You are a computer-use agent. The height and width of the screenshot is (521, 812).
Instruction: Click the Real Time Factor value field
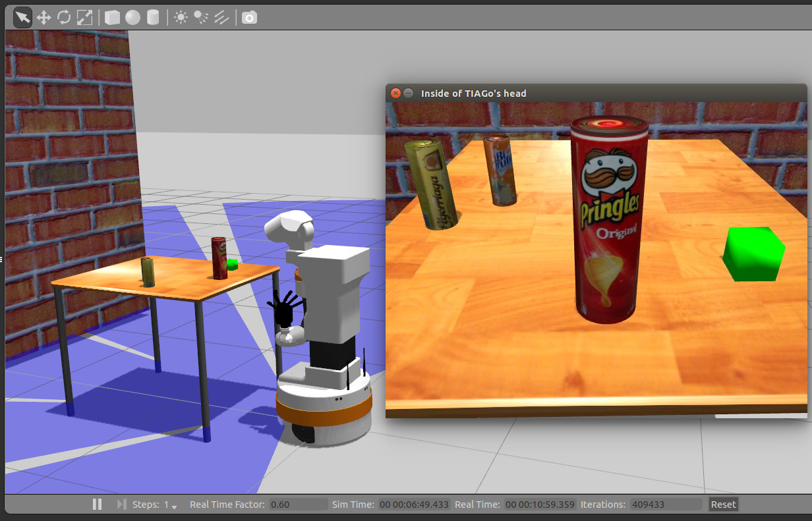297,505
